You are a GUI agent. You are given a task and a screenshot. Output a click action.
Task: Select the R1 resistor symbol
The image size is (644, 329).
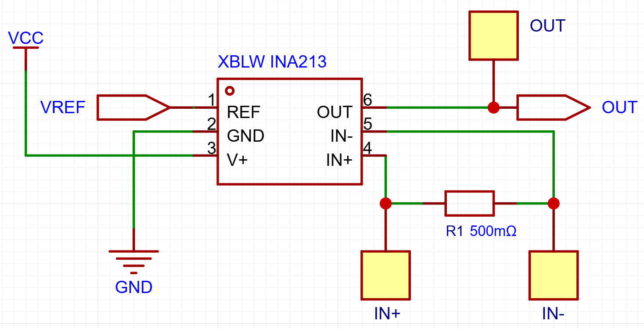click(x=470, y=203)
